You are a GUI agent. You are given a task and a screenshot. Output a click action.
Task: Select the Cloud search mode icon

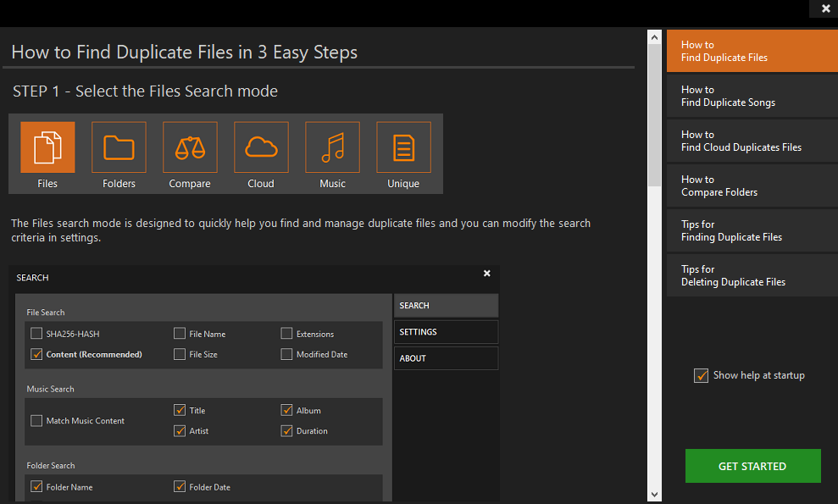pos(261,148)
